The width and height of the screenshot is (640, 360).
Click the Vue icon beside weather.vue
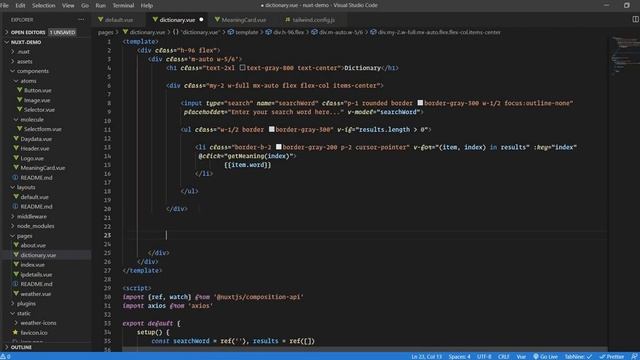click(x=16, y=293)
